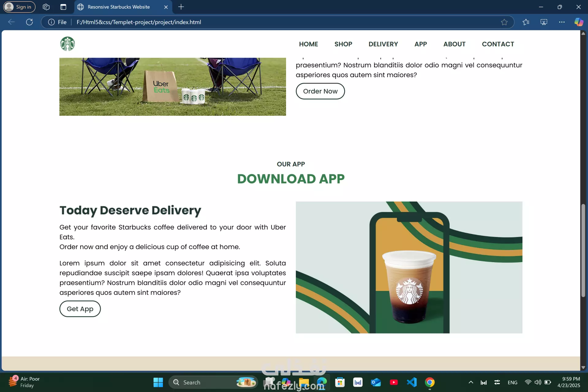Go to the SHOP nav link
588x392 pixels.
click(343, 44)
